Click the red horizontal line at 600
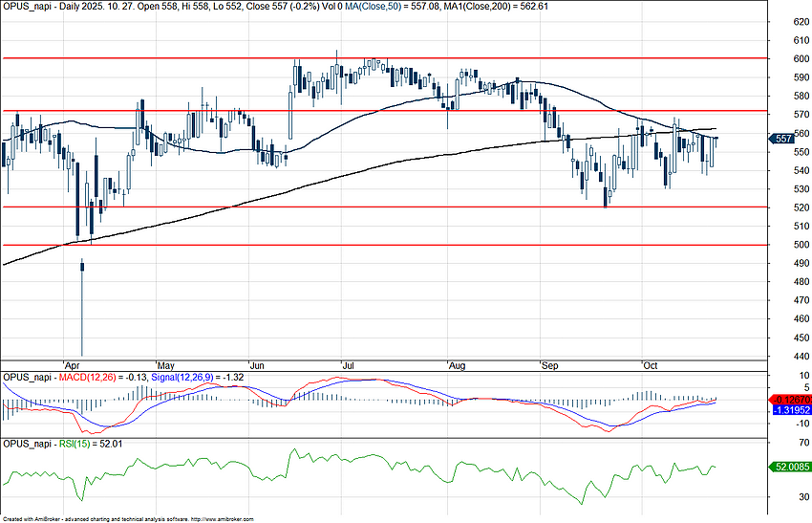This screenshot has width=812, height=523. pyautogui.click(x=191, y=58)
